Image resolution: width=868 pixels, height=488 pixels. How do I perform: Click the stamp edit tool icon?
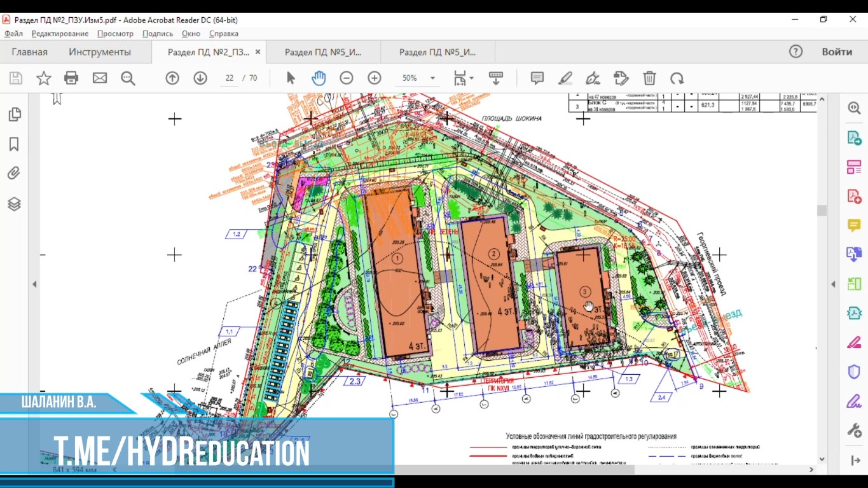pos(621,78)
